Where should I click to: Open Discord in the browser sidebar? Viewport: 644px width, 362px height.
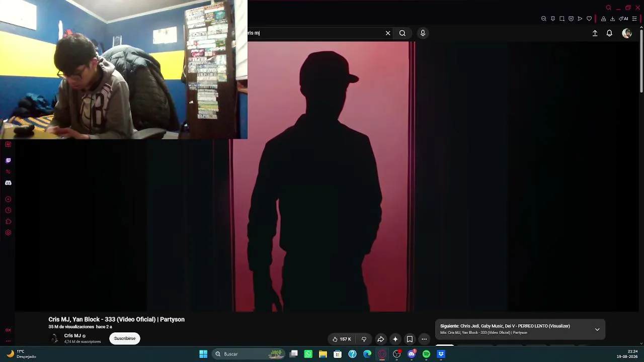[8, 183]
